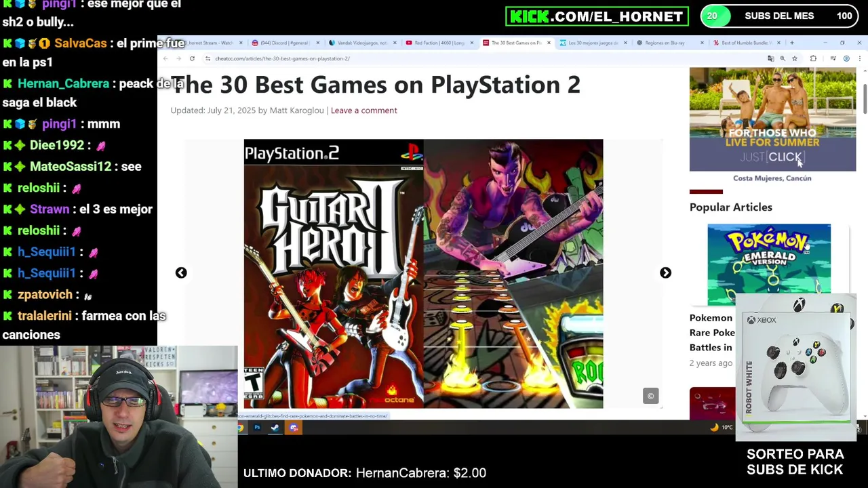Click the JUST CLICK summer ad banner
The image size is (868, 488).
coord(772,119)
